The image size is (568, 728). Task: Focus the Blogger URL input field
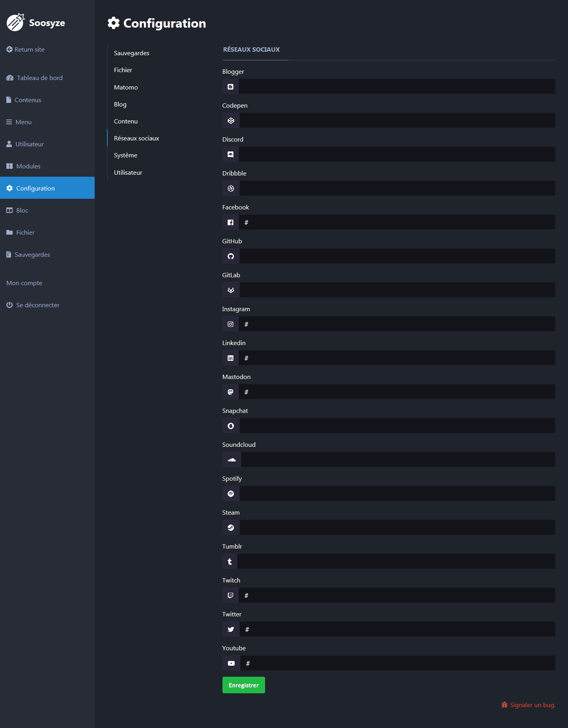(397, 86)
